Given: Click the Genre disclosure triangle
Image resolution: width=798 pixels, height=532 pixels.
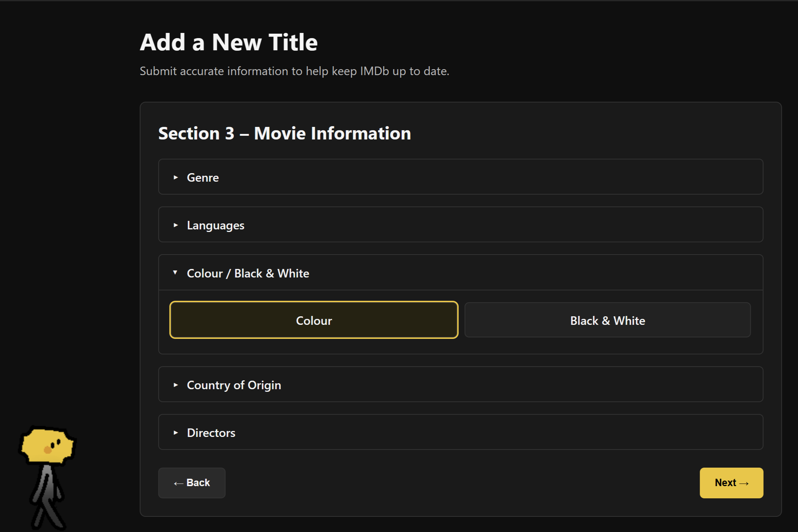Looking at the screenshot, I should pos(176,178).
